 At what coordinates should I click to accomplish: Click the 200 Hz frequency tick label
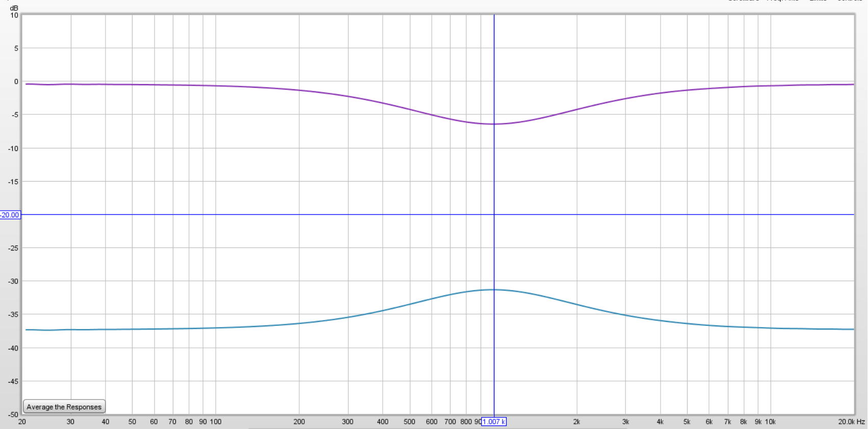tap(299, 422)
